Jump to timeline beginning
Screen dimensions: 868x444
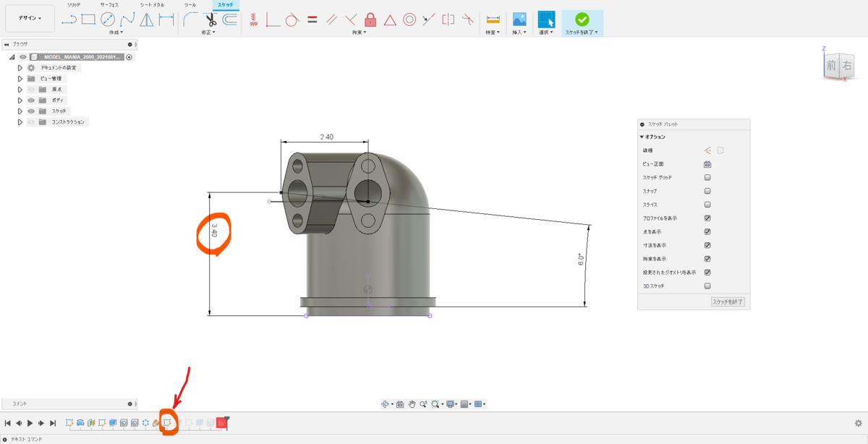[8, 423]
